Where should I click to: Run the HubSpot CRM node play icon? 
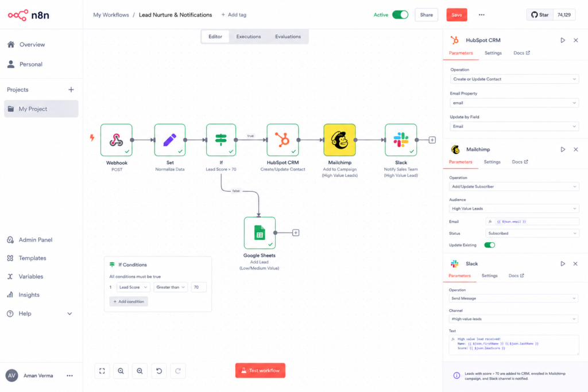coord(563,40)
